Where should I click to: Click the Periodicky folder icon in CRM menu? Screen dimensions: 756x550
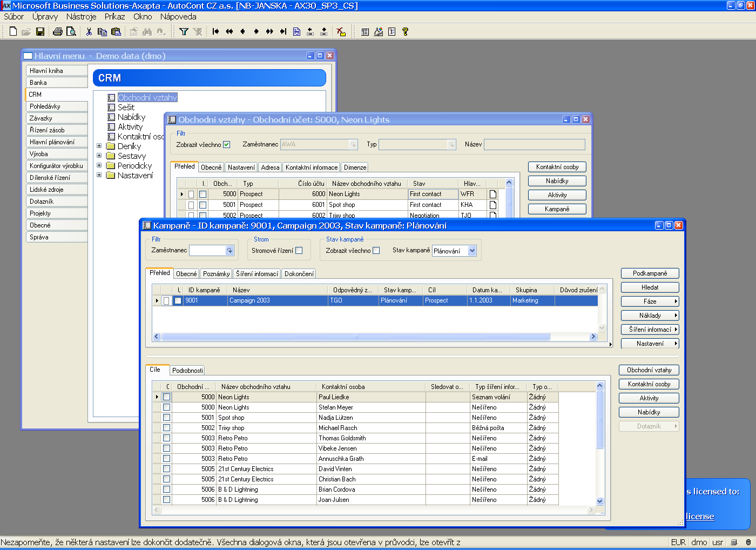click(x=111, y=165)
